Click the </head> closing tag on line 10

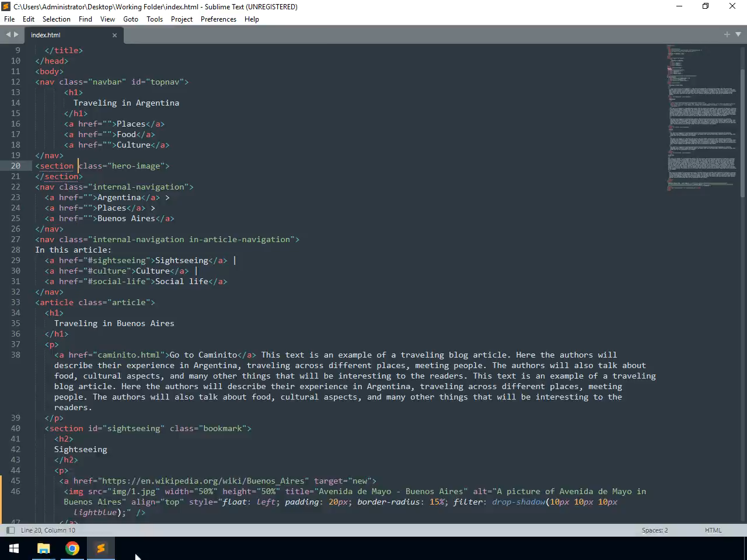pyautogui.click(x=52, y=61)
